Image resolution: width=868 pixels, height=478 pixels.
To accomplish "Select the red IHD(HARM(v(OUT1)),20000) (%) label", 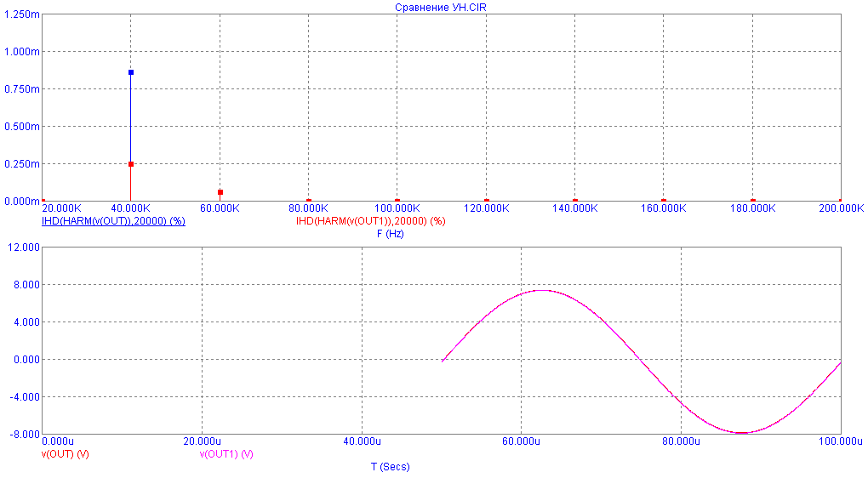I will (x=371, y=221).
